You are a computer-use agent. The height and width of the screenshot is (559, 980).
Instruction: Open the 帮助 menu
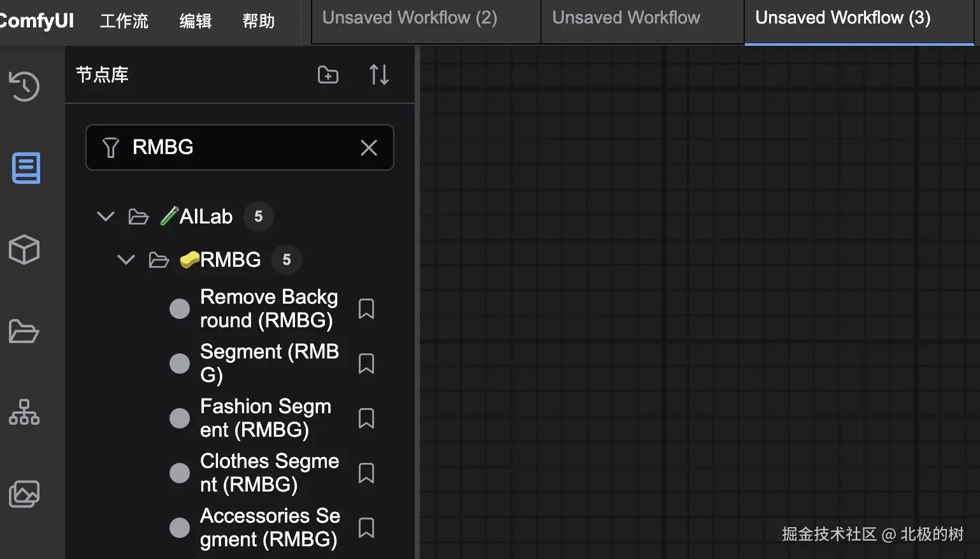click(x=259, y=21)
